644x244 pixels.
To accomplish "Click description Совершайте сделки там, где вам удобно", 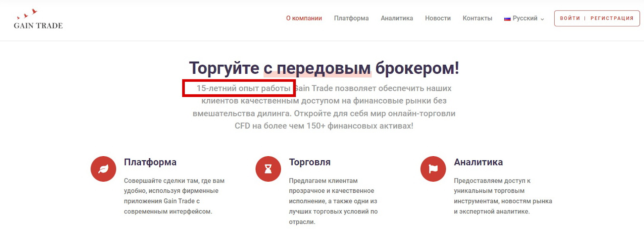I will [x=174, y=196].
